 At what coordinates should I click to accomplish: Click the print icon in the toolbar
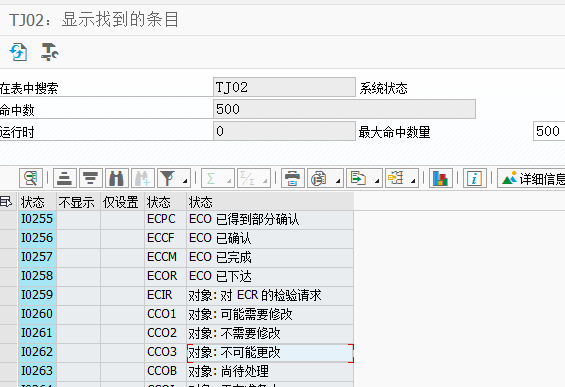[x=293, y=178]
